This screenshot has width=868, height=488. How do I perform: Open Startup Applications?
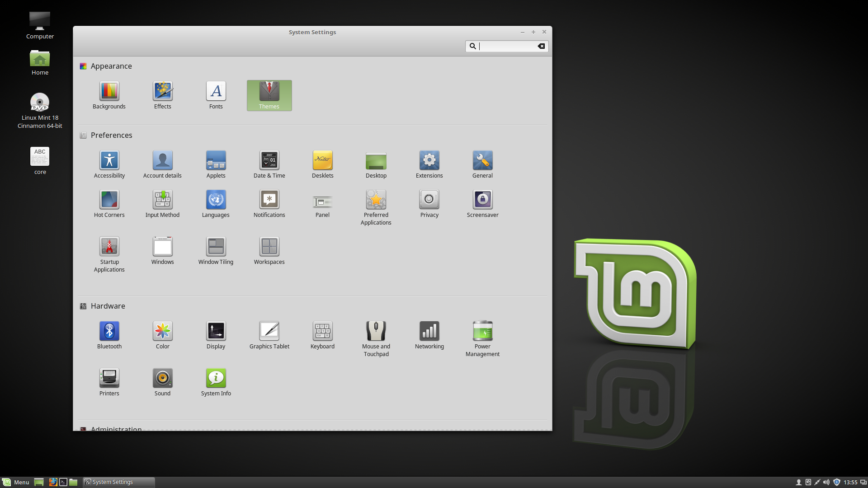(x=109, y=254)
